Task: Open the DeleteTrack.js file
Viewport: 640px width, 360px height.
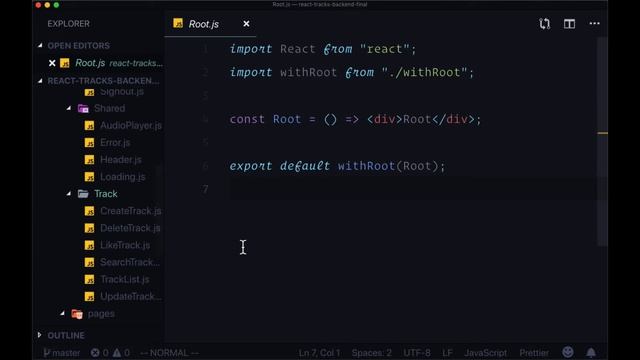Action: 130,228
